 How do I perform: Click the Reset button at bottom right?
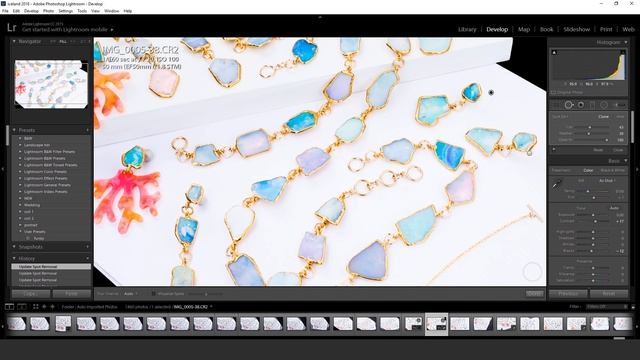point(609,293)
